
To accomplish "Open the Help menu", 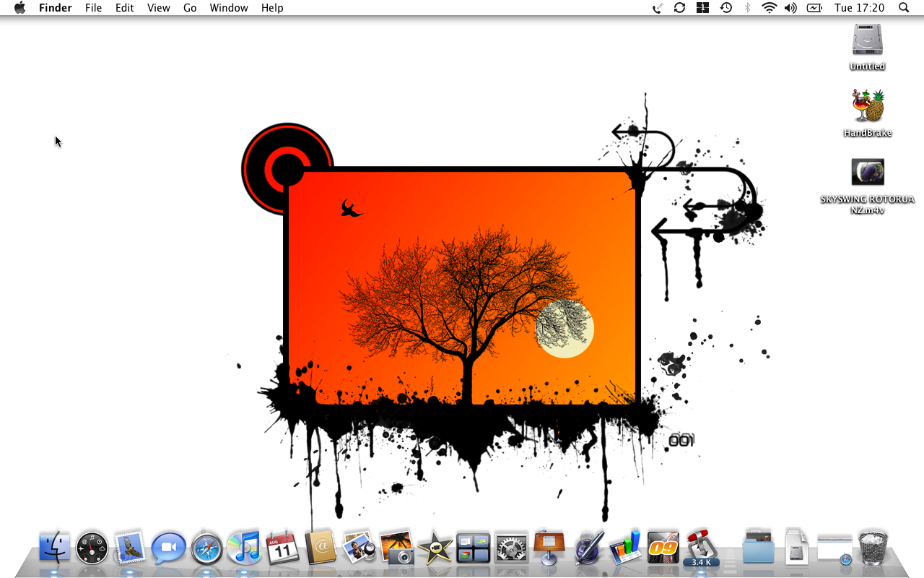I will point(272,8).
